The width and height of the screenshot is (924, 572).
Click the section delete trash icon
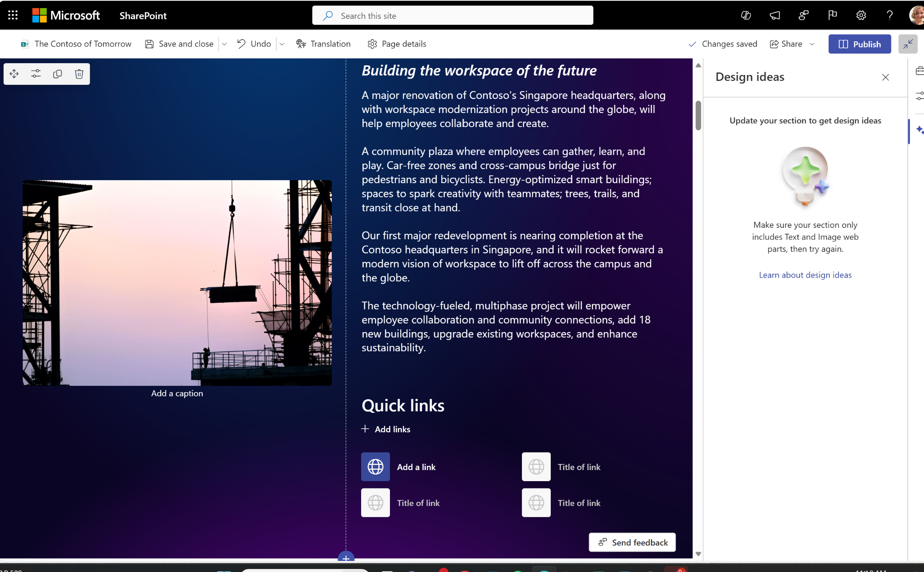tap(78, 73)
